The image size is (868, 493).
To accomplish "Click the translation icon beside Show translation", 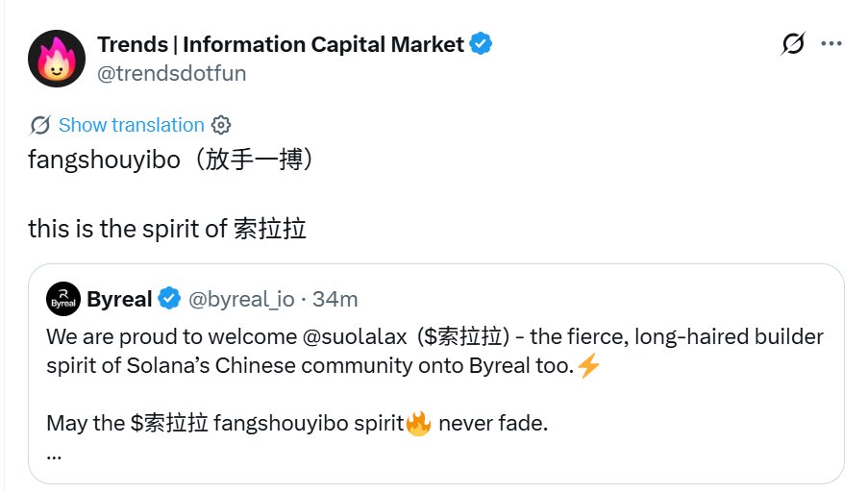I will pyautogui.click(x=40, y=125).
